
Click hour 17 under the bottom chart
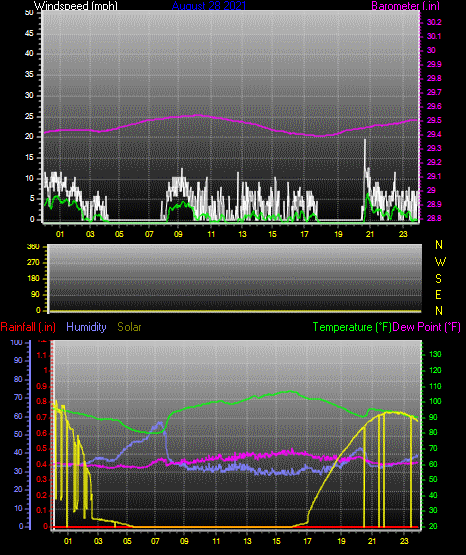click(x=307, y=541)
